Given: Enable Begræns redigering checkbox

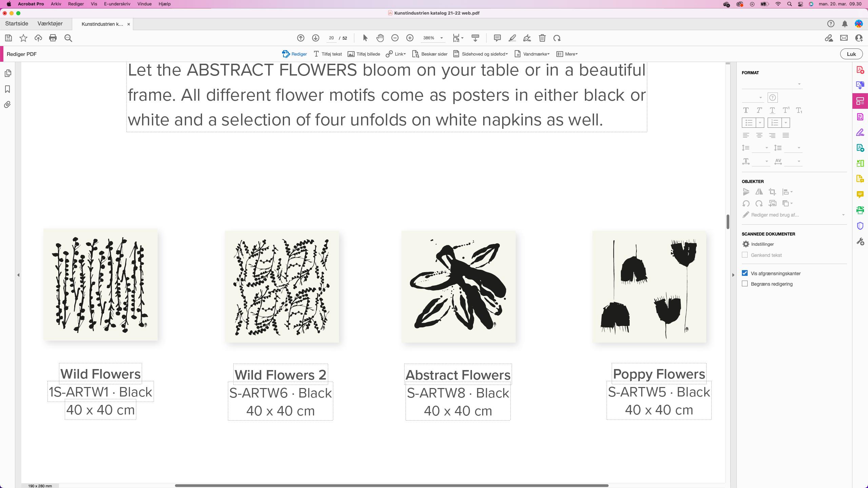Looking at the screenshot, I should tap(745, 284).
